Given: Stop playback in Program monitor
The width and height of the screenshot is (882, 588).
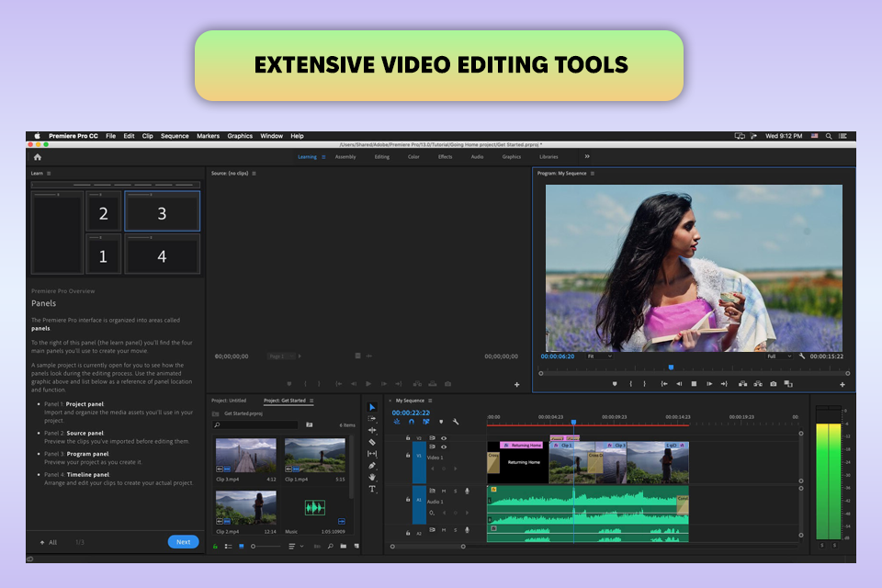Looking at the screenshot, I should point(695,384).
